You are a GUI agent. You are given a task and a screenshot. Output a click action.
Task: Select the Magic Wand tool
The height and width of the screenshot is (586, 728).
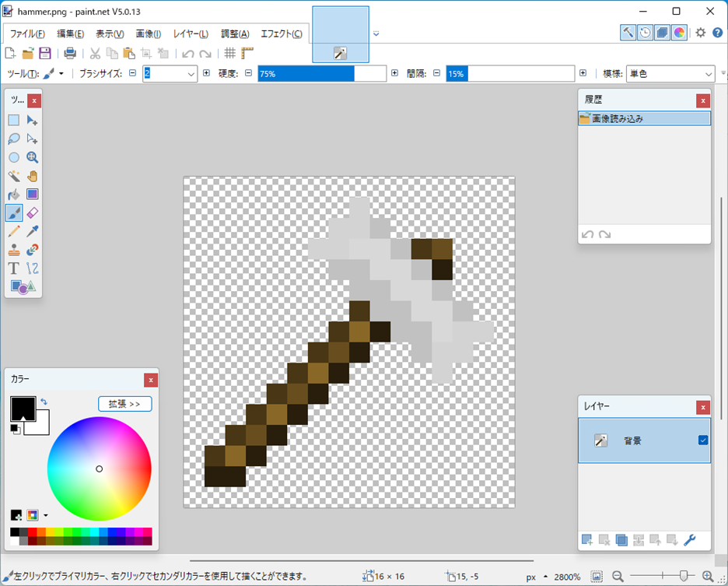coord(14,176)
